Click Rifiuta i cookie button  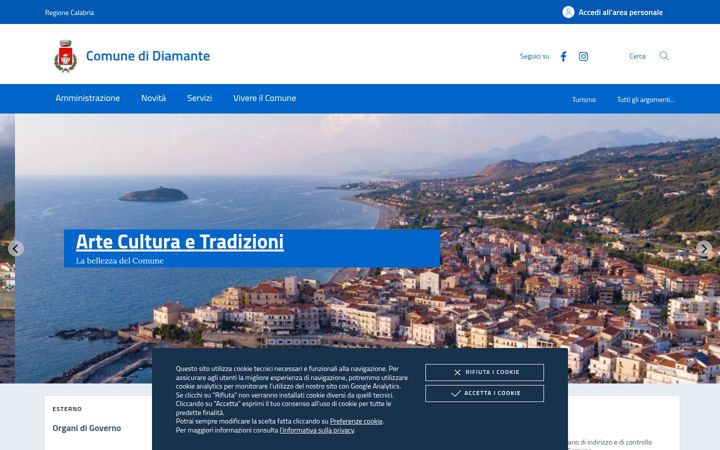[484, 372]
